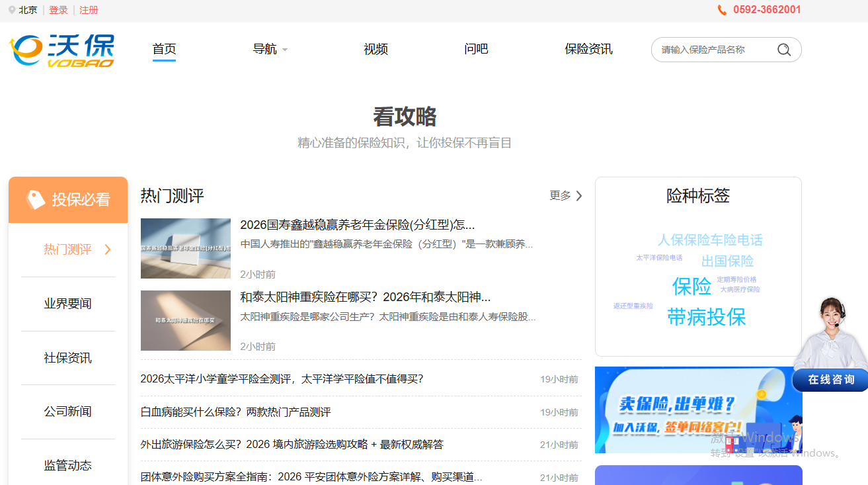Open article 2026太平洋小学童学平险全测评

282,379
